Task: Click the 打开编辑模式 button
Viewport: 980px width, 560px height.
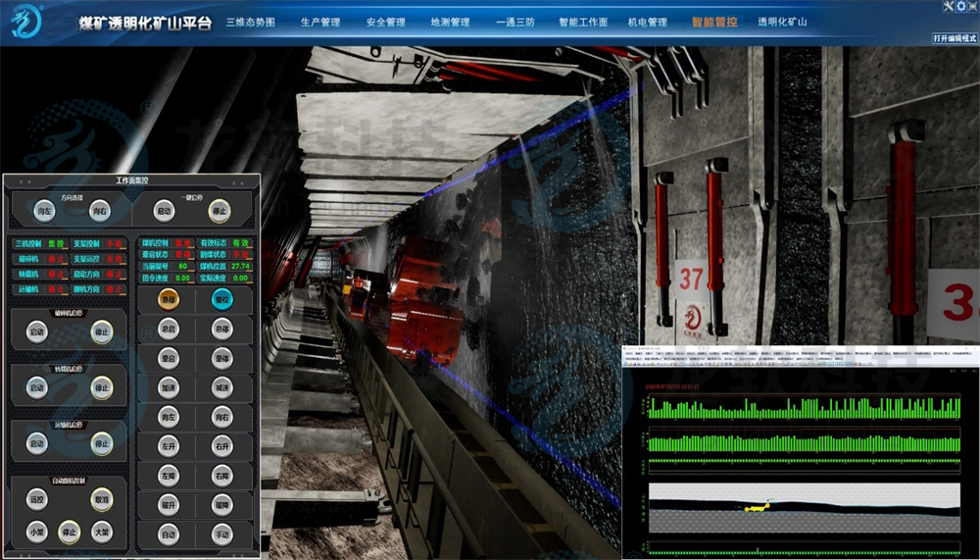Action: pos(954,38)
